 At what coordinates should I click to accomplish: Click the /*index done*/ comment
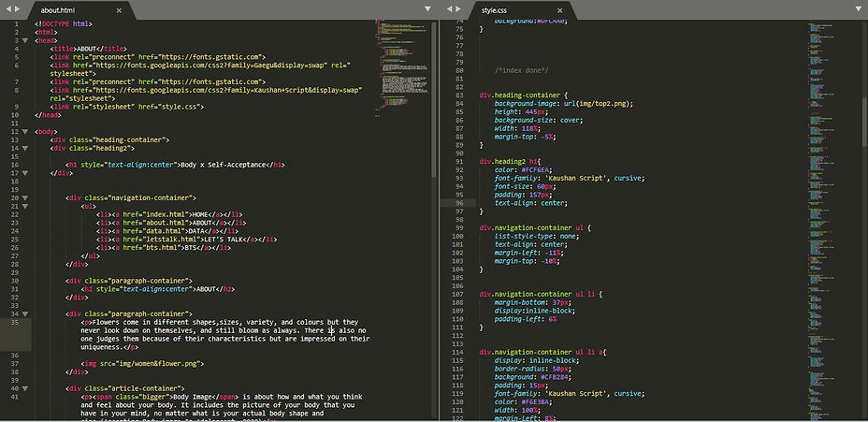click(522, 71)
